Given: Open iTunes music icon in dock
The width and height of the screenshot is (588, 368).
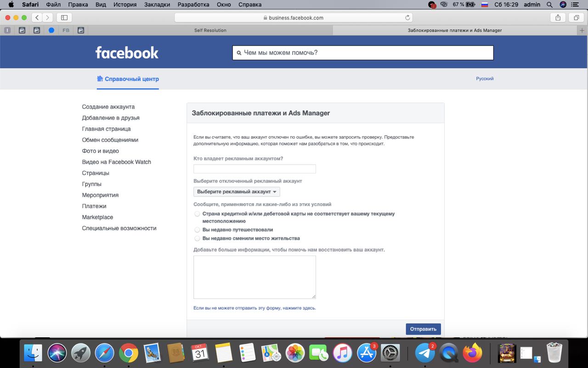Looking at the screenshot, I should [x=343, y=353].
